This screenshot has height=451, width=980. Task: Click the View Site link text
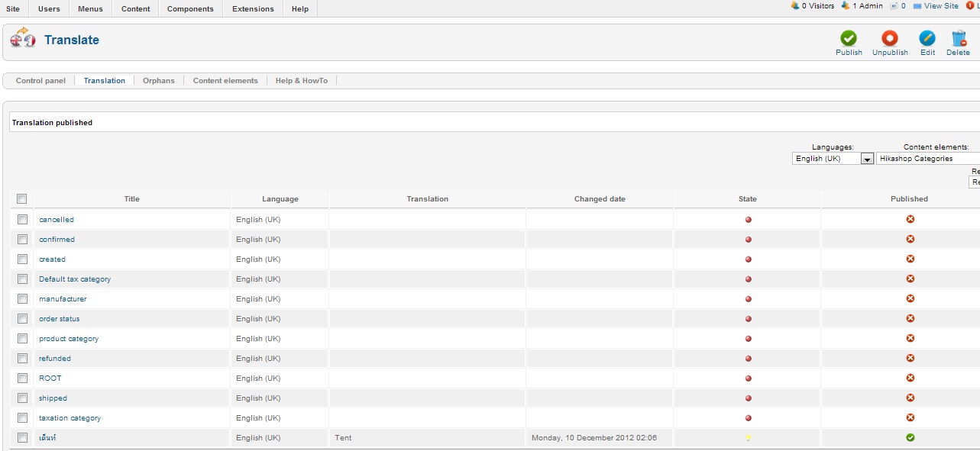pos(941,5)
